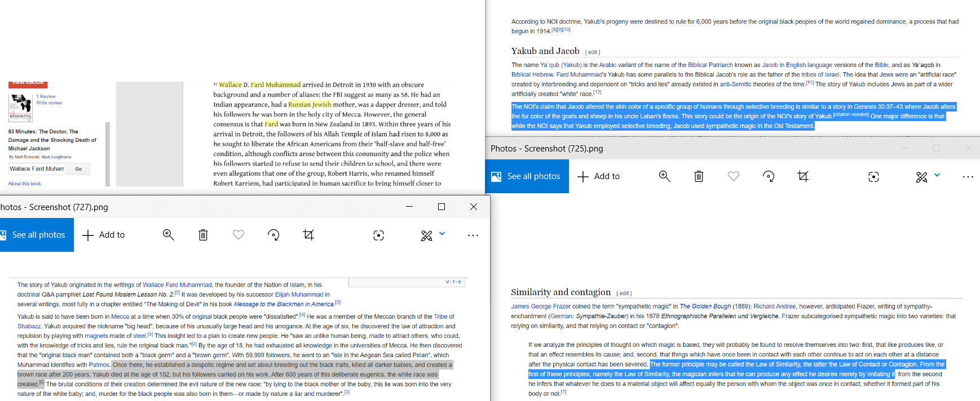
Task: Click the Write review link
Action: pos(49,103)
